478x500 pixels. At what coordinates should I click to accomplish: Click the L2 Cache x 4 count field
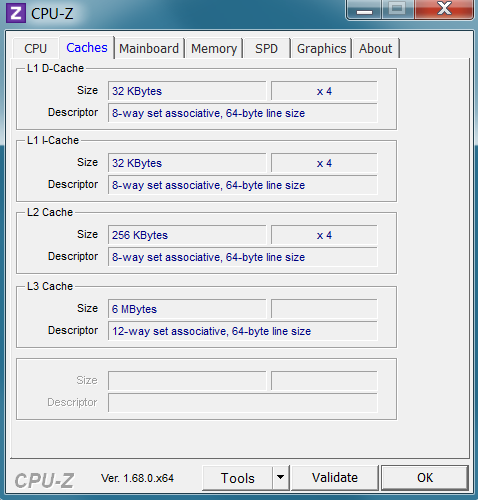tap(324, 235)
